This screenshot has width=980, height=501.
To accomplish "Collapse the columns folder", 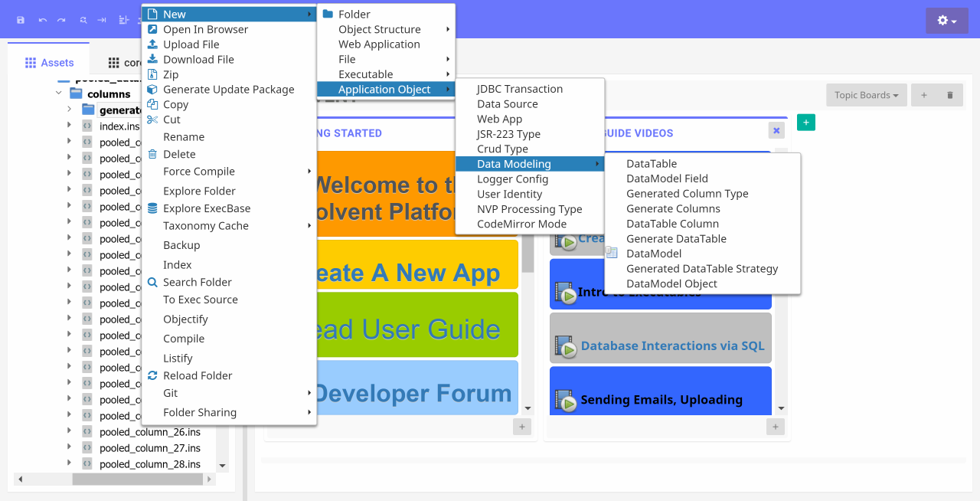I will pyautogui.click(x=58, y=93).
